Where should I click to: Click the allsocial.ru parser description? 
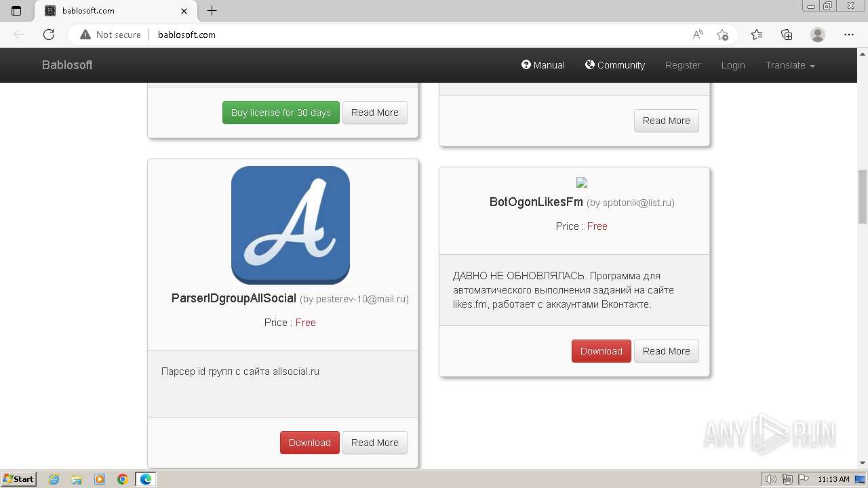pos(240,371)
